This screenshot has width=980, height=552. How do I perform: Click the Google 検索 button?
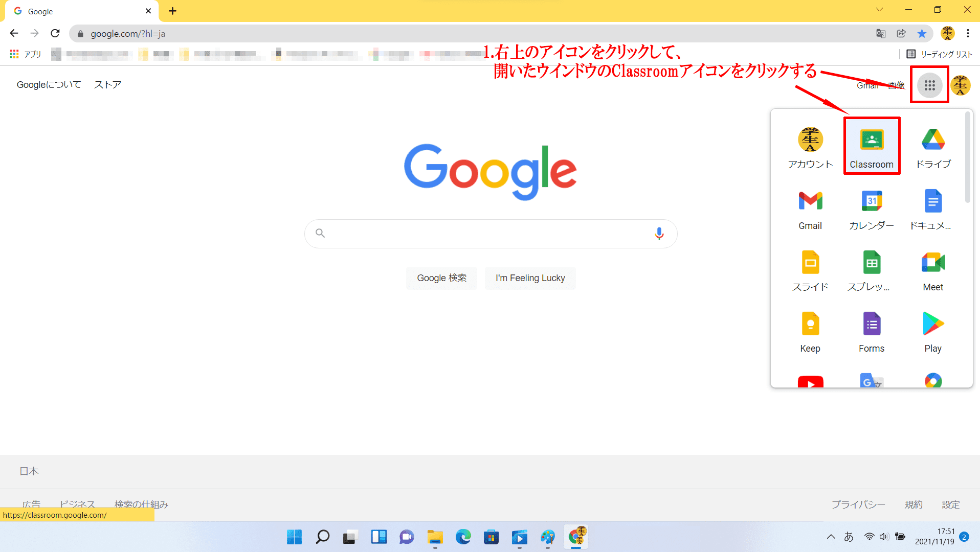441,278
